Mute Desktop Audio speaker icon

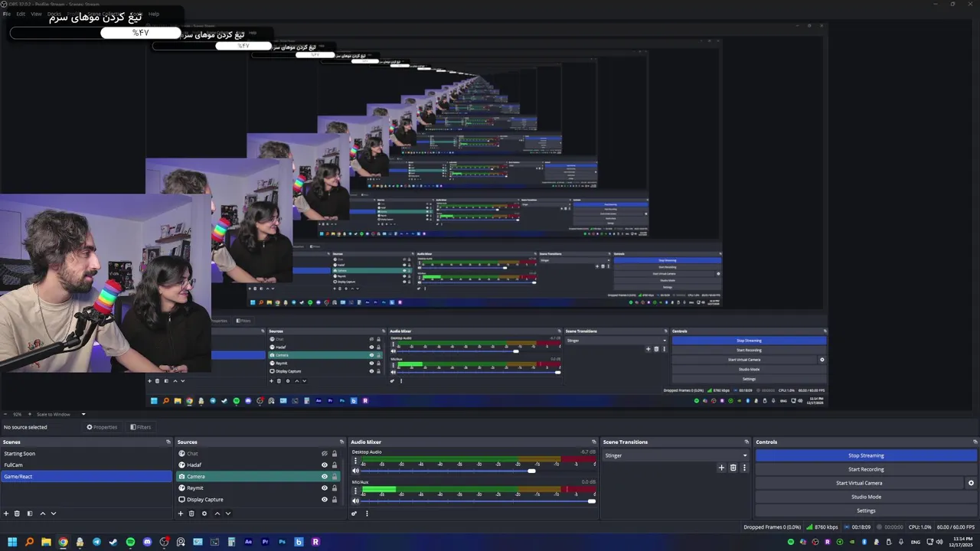(355, 471)
